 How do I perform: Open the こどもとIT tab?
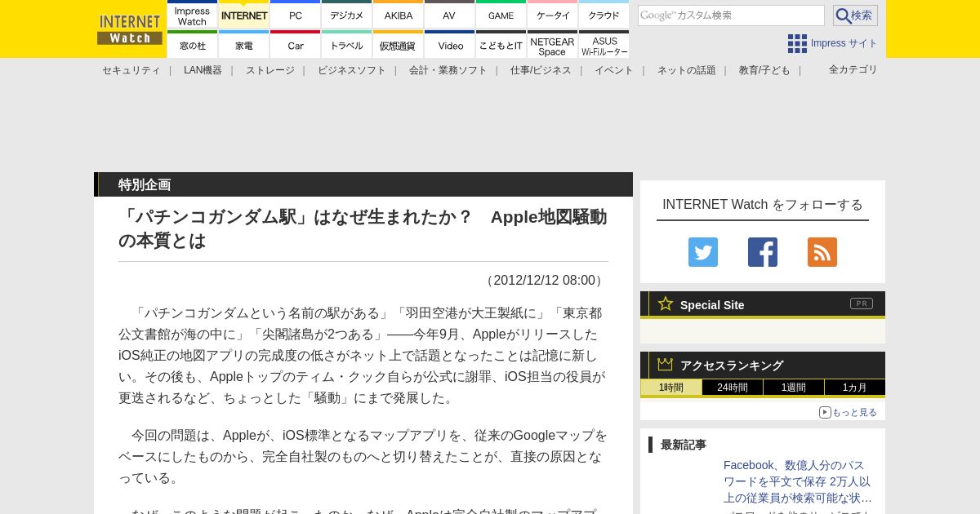(501, 45)
